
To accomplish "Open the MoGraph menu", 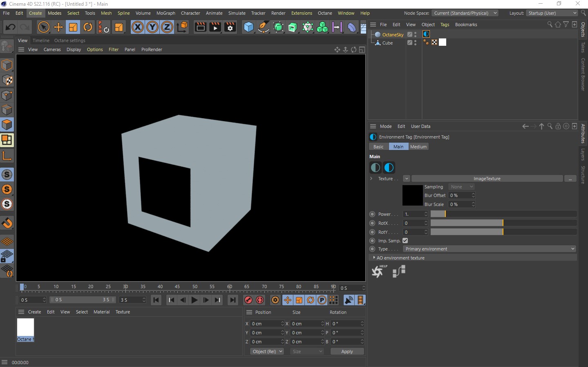I will (165, 13).
